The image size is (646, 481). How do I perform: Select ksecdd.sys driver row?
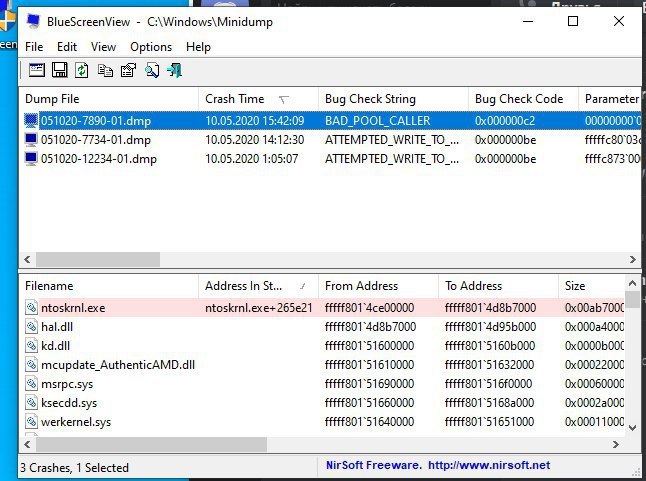(321, 402)
